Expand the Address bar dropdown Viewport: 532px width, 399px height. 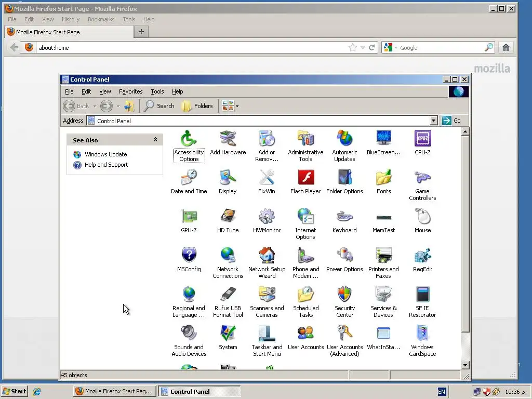click(433, 121)
